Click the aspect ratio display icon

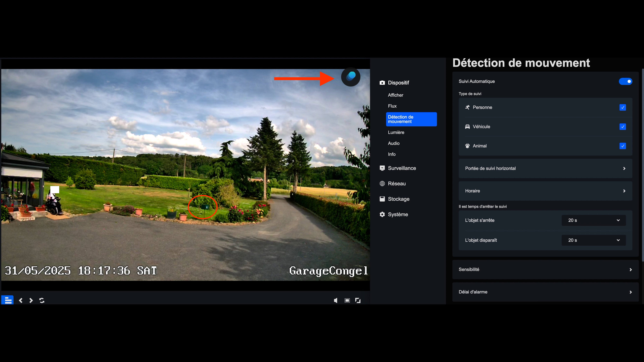pos(347,300)
